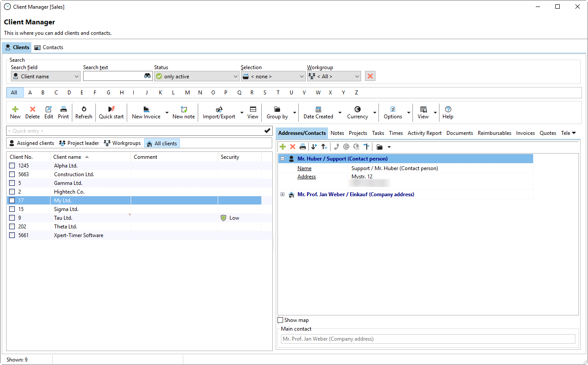Open the Status dropdown 'only active'

[x=196, y=76]
